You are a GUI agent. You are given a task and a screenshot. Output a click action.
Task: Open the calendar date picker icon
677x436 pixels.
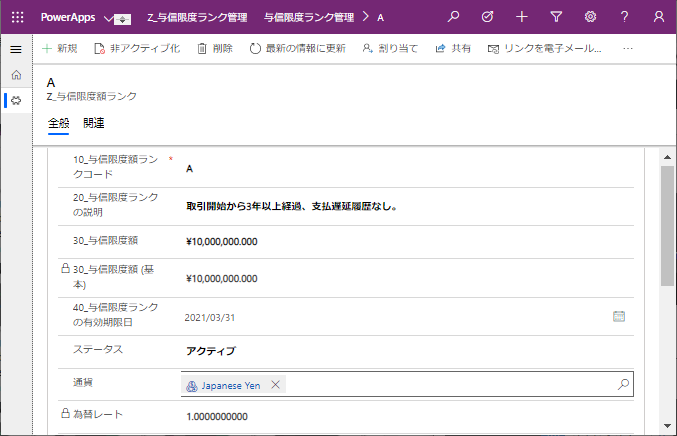619,316
